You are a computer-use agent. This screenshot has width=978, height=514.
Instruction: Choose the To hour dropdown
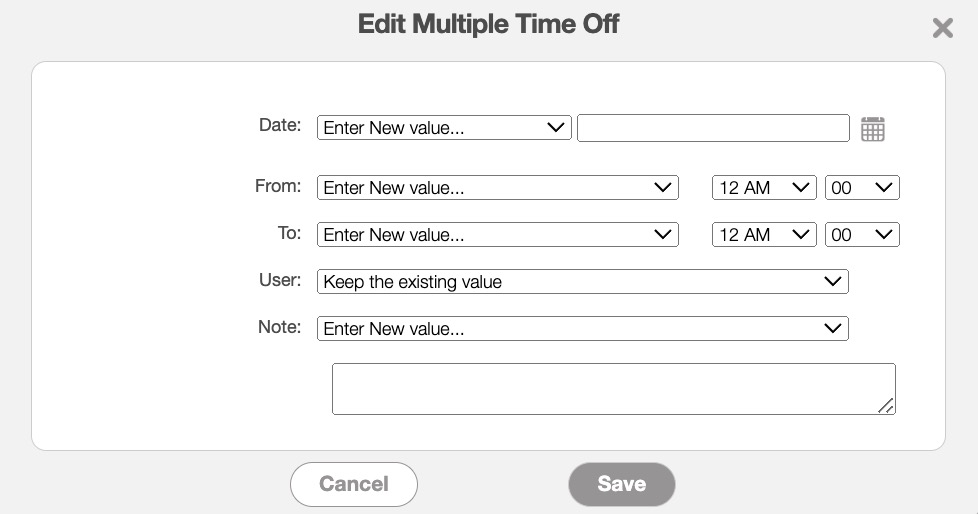click(x=764, y=234)
